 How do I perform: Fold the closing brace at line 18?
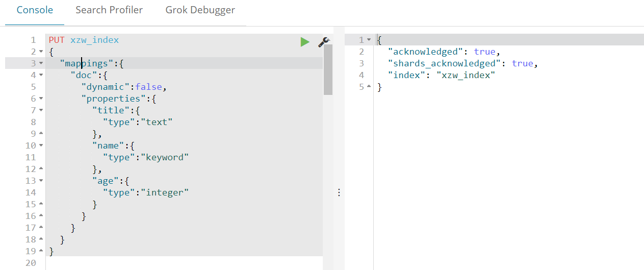41,239
